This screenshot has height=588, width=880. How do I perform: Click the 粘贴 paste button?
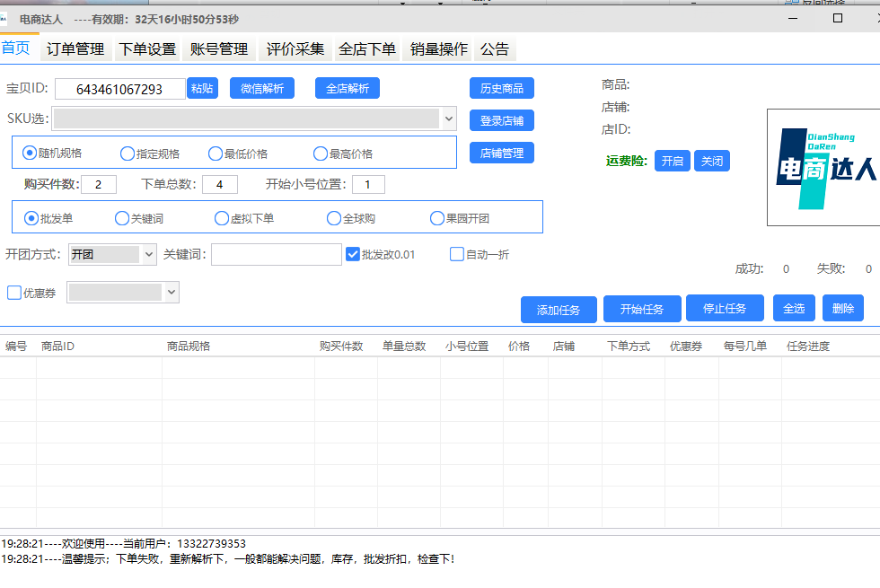tap(202, 88)
